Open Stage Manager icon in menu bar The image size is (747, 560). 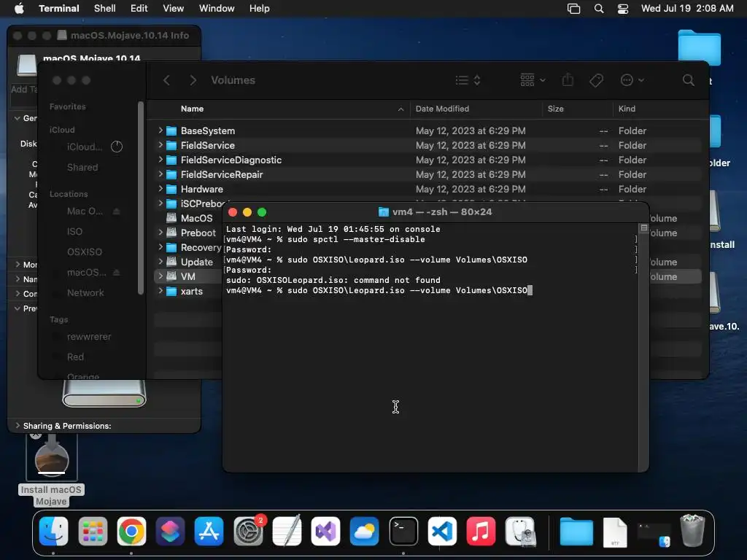click(573, 9)
